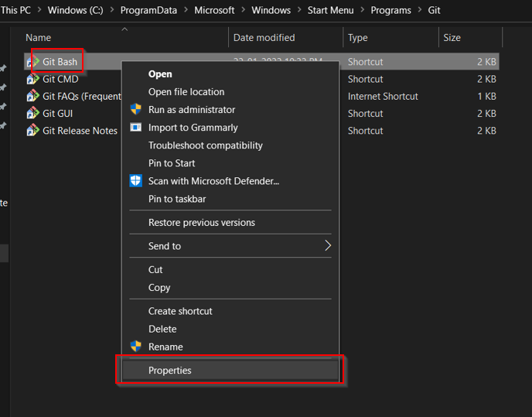
Task: Click the Git FAQs shortcut icon
Action: coord(33,97)
